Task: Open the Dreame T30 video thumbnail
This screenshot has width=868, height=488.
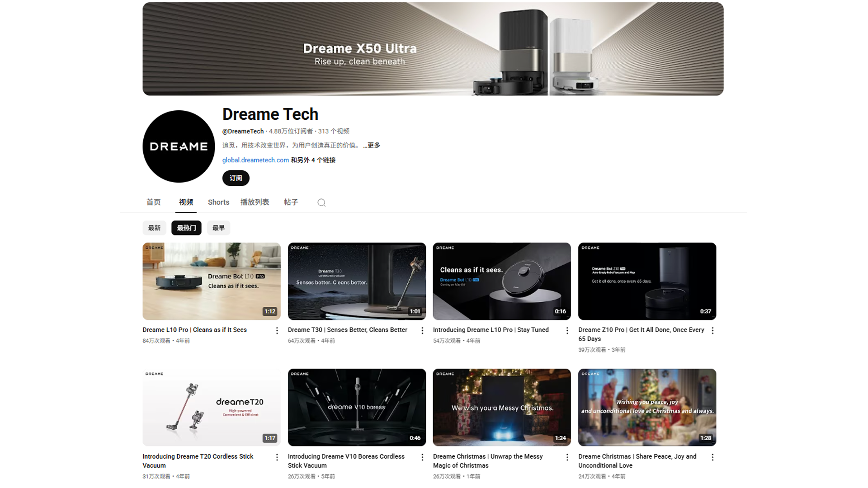Action: [357, 281]
